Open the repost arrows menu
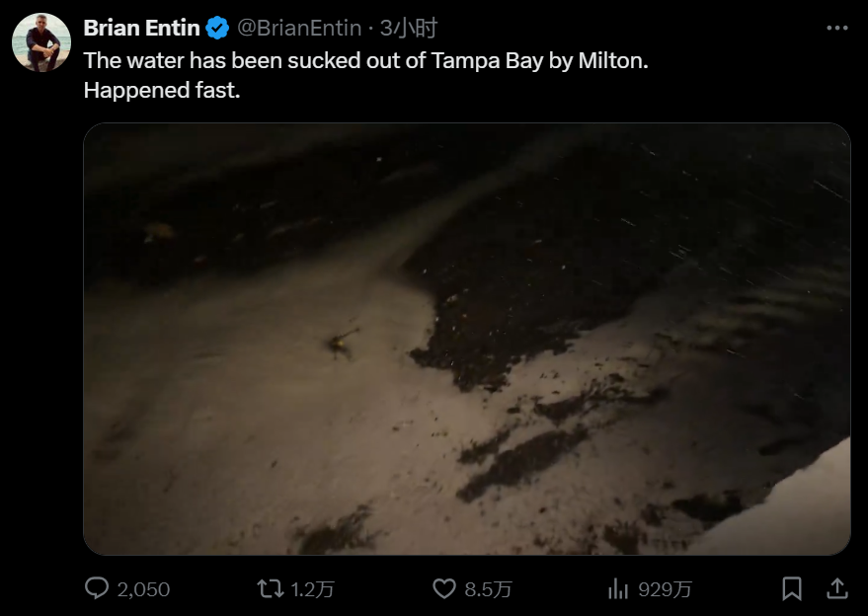Viewport: 868px width, 616px height. (270, 588)
